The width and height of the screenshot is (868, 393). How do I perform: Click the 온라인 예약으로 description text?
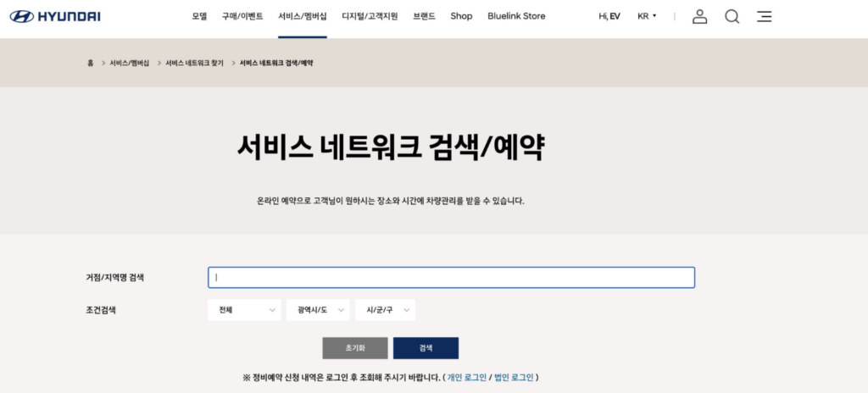point(390,201)
